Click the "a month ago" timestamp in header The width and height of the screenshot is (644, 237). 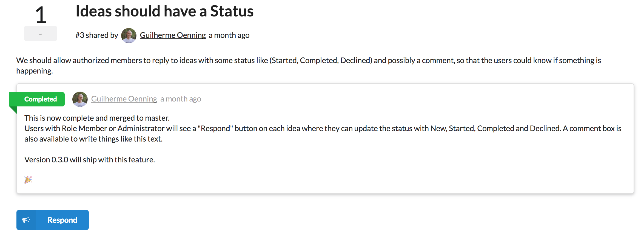229,35
